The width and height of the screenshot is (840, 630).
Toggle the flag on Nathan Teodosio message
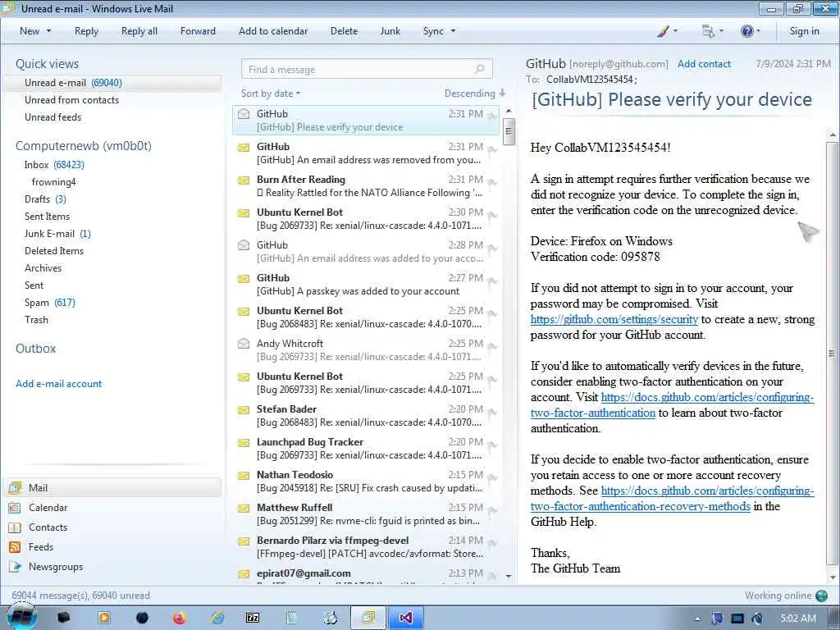pyautogui.click(x=492, y=478)
